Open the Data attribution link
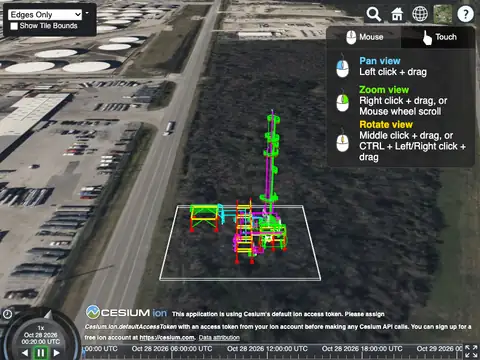The width and height of the screenshot is (480, 360). click(x=219, y=338)
